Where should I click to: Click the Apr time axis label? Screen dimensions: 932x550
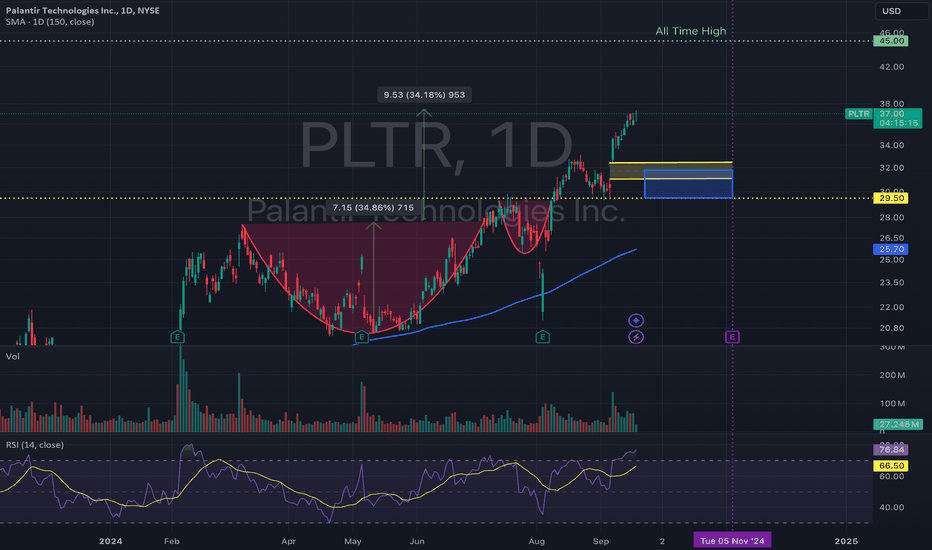(x=288, y=541)
